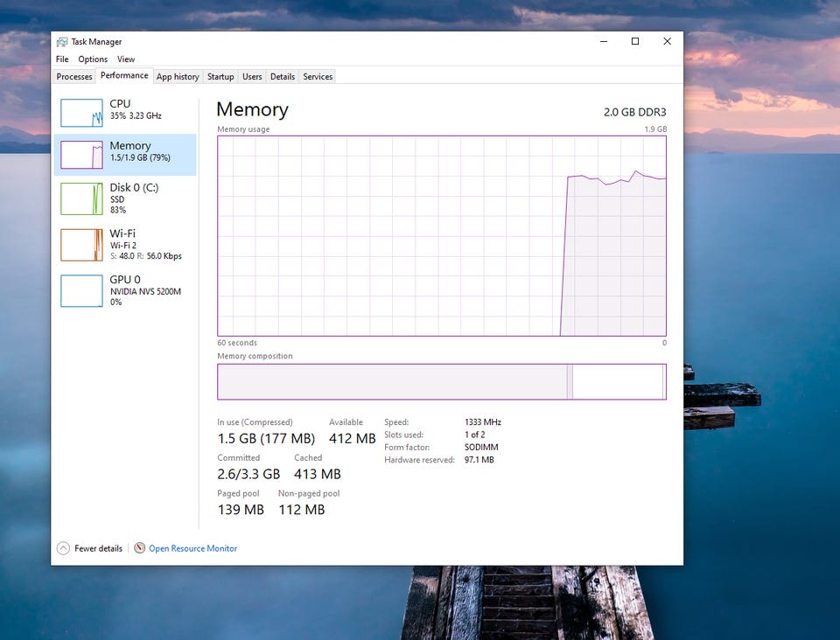Open the View menu

pos(126,59)
